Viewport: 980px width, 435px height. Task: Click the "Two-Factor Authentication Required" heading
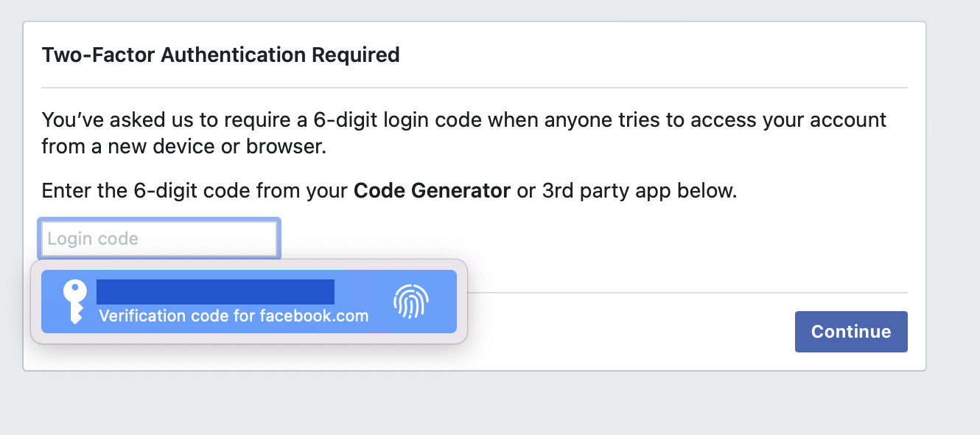220,55
